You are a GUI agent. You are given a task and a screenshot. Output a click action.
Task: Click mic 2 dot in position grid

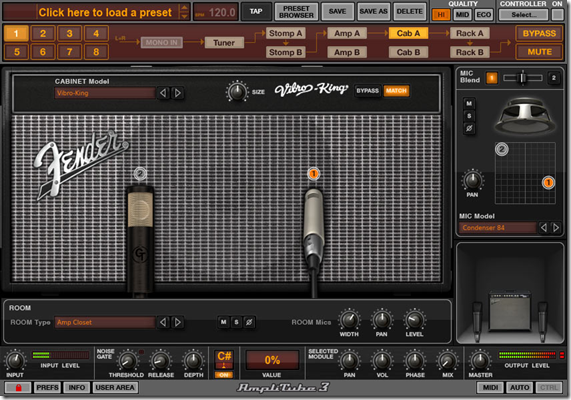(x=502, y=149)
